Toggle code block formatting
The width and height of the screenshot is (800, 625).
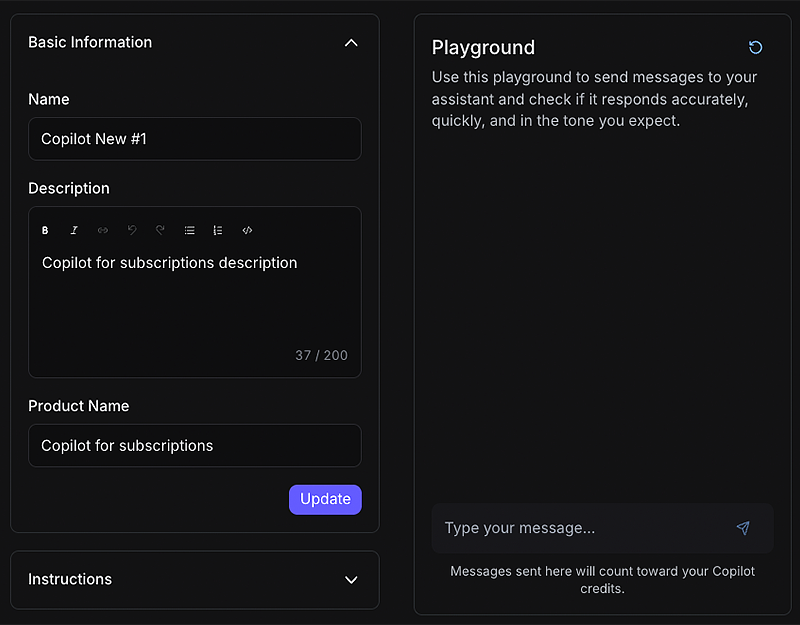point(247,230)
